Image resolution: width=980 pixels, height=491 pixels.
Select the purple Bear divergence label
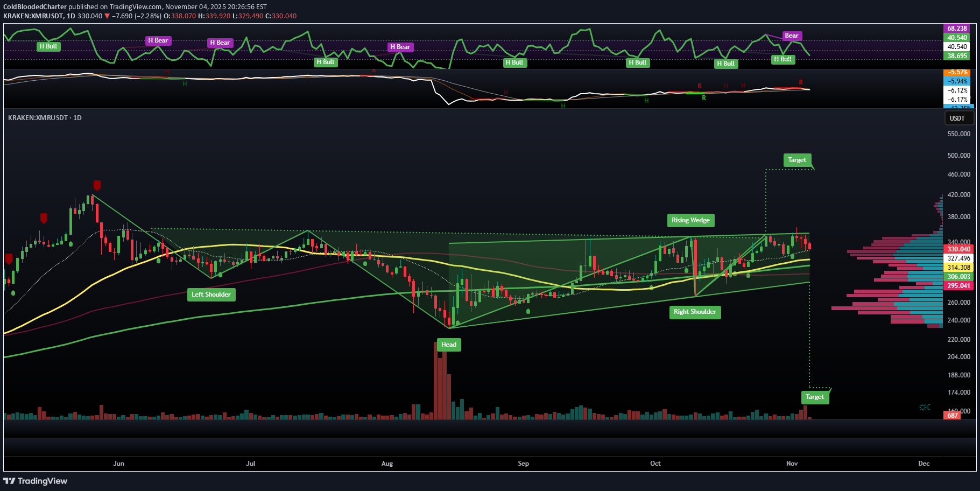click(791, 36)
